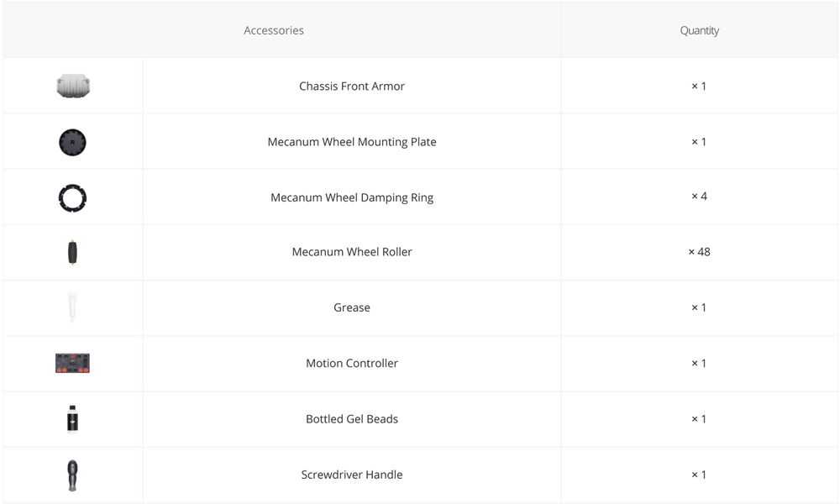
Task: Click the Chassis Front Armor label
Action: (x=352, y=86)
